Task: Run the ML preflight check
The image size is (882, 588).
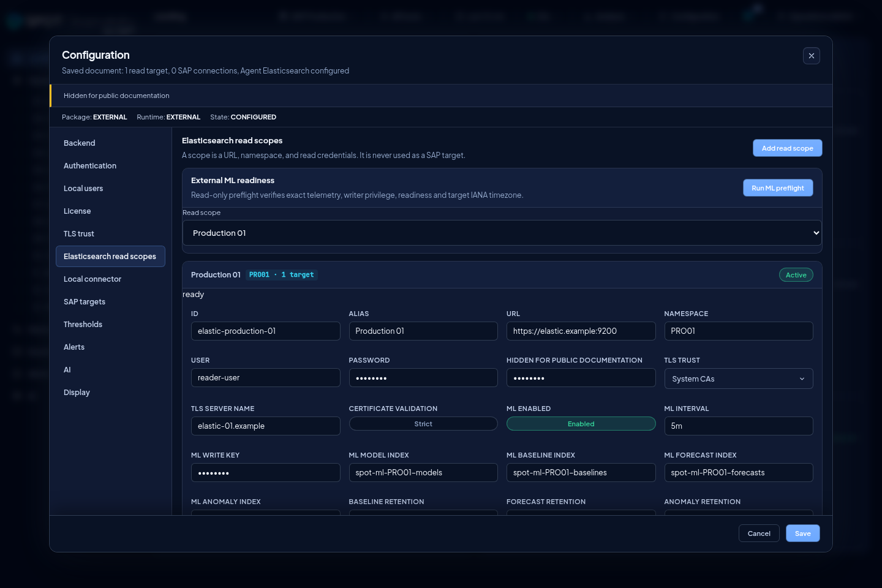Action: point(778,188)
